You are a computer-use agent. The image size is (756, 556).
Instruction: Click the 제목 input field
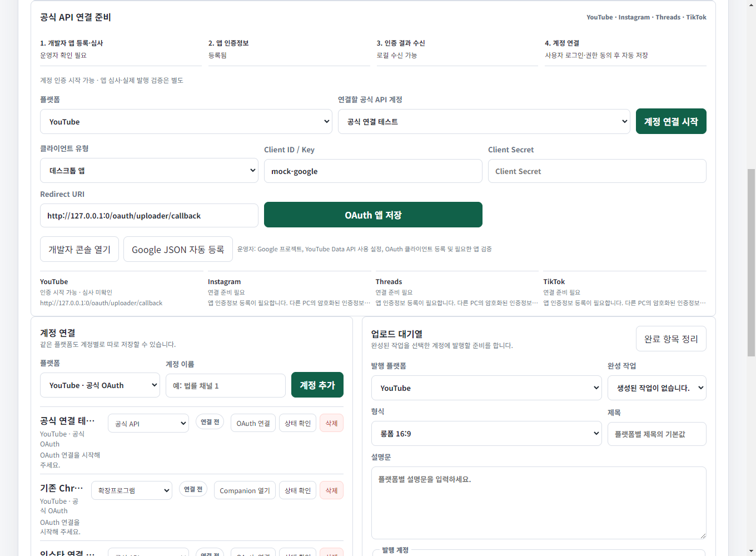point(657,434)
